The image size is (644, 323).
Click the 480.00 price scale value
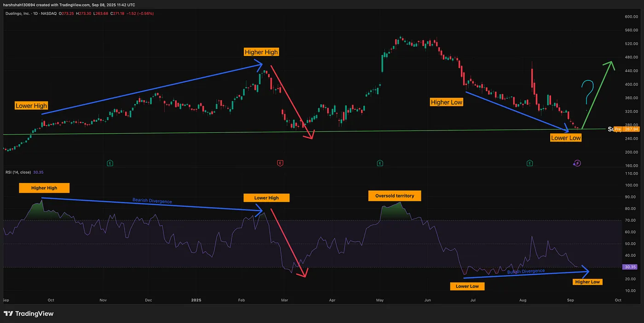[631, 57]
